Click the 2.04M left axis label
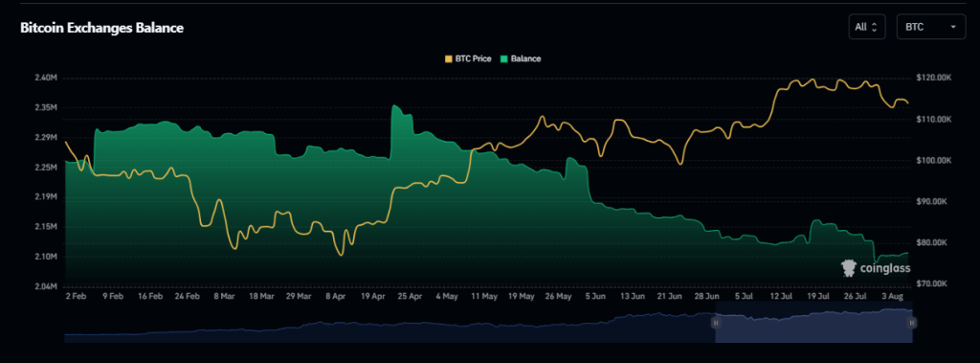 pos(46,286)
